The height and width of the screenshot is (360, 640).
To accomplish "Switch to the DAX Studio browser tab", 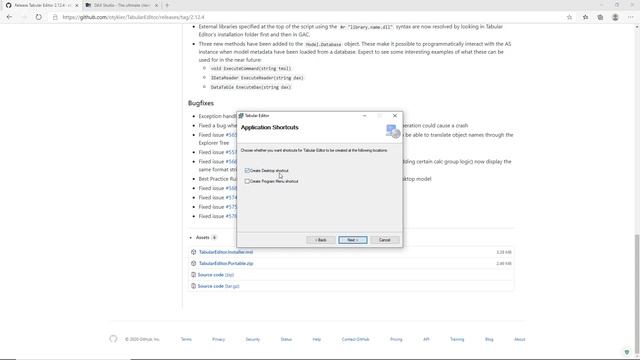I will [x=121, y=5].
